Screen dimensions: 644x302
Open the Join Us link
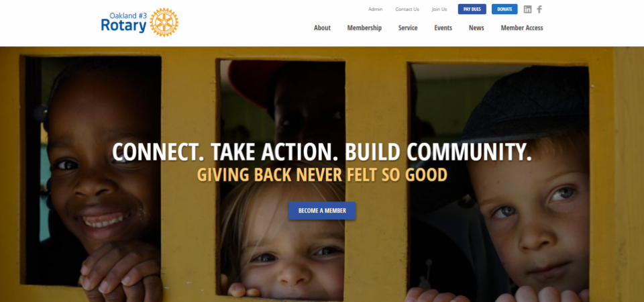[439, 9]
